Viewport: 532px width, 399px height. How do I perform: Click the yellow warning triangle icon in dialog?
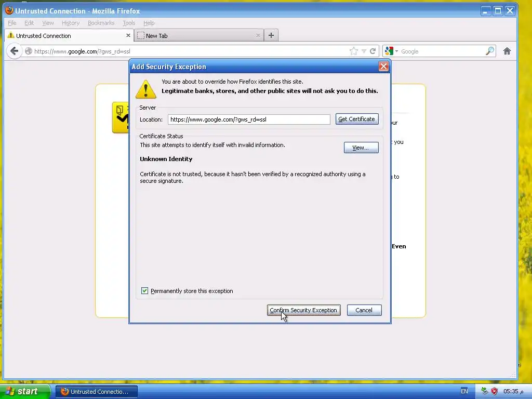[146, 89]
